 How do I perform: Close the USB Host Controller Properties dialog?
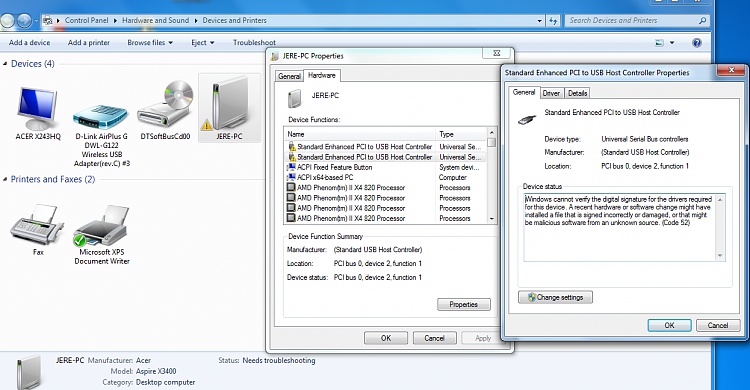(731, 70)
